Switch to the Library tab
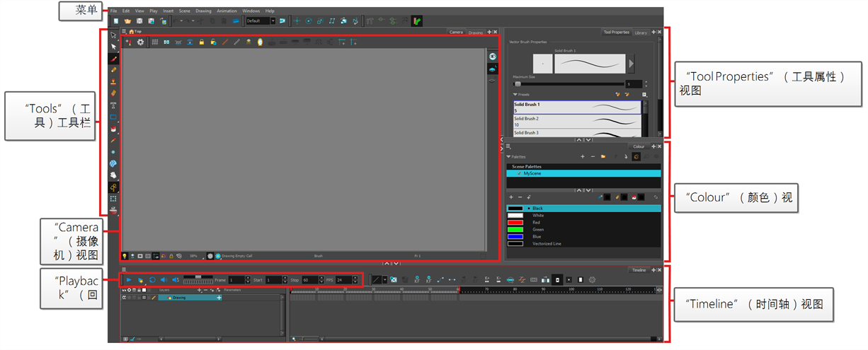 coord(640,33)
